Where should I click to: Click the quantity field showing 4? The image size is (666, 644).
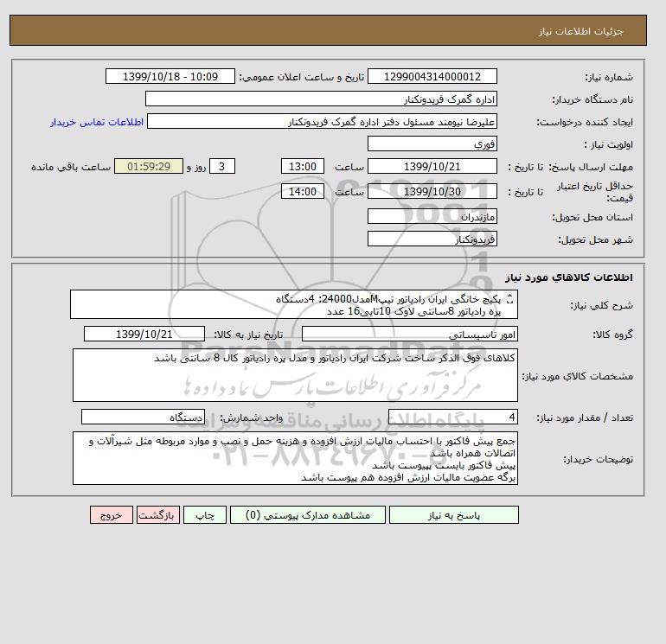pos(452,418)
